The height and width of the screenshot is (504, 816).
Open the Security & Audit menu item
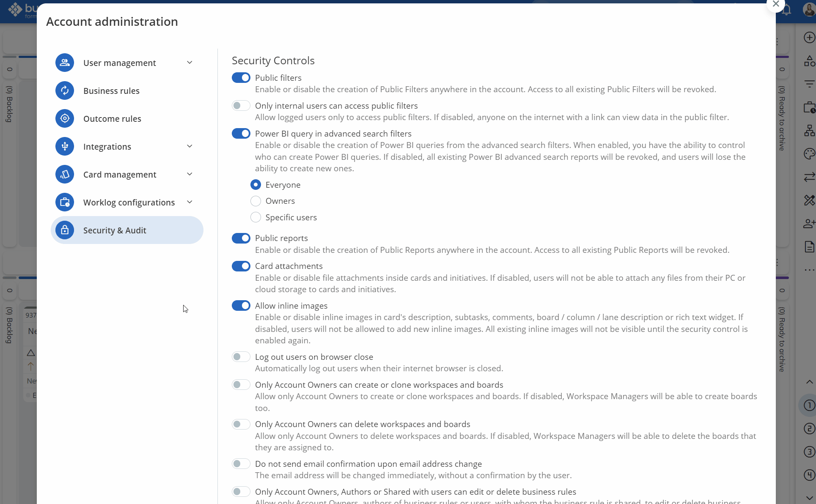click(127, 230)
